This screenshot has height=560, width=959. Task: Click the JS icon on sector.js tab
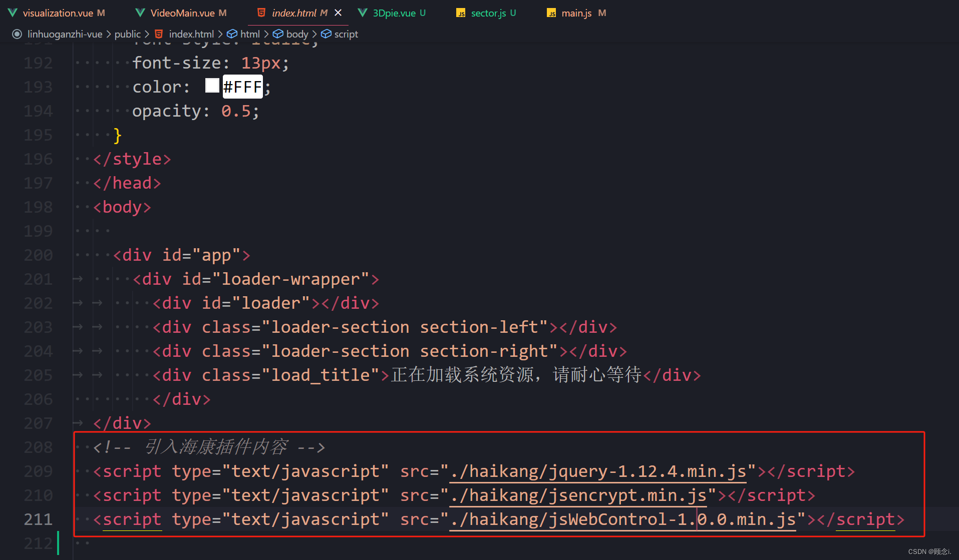(461, 13)
